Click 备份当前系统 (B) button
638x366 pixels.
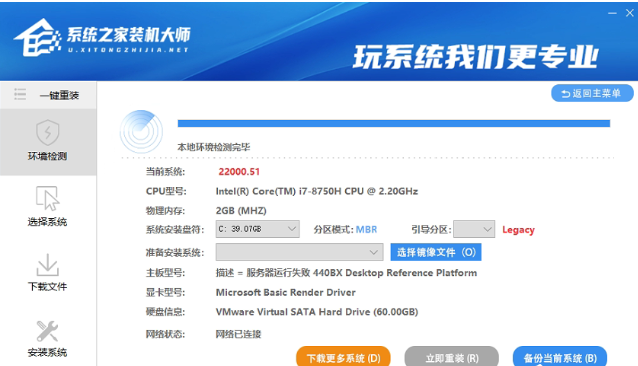[x=560, y=357]
